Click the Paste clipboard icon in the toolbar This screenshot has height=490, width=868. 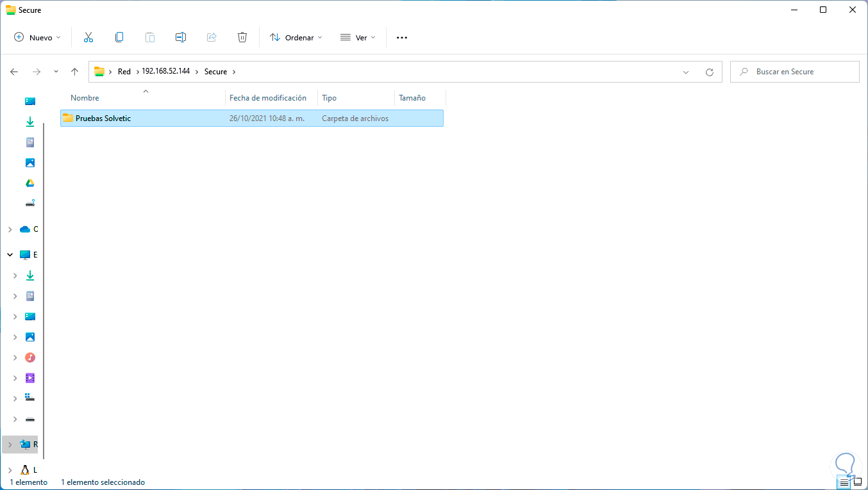[150, 37]
